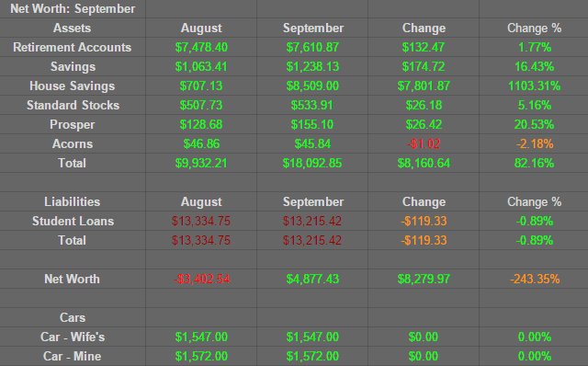This screenshot has height=366, width=588.
Task: Click the Cars section header cell
Action: click(73, 317)
